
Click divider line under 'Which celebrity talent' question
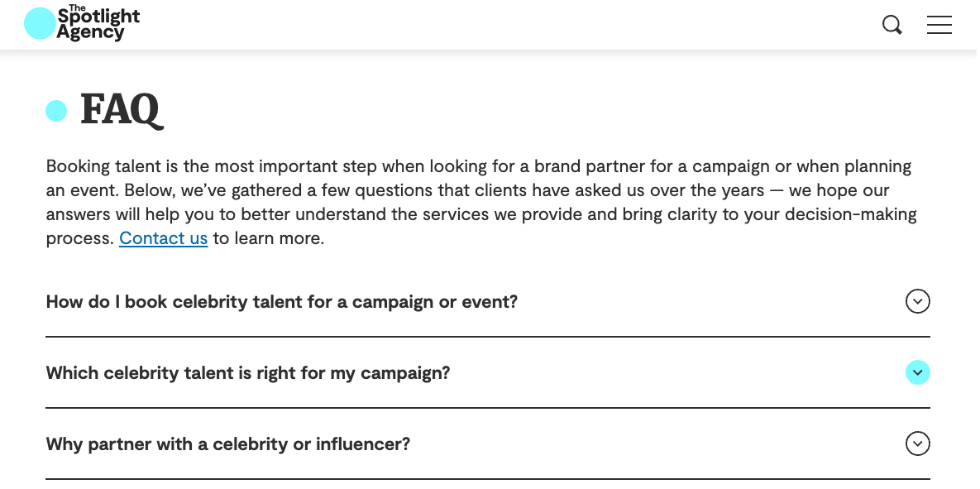point(487,408)
